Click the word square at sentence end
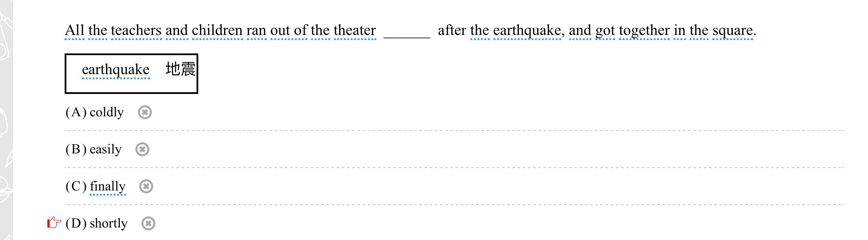868x240 pixels. pyautogui.click(x=733, y=30)
